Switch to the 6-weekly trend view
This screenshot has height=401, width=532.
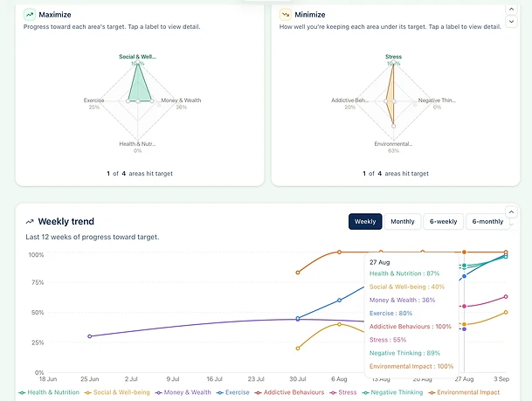tap(443, 222)
